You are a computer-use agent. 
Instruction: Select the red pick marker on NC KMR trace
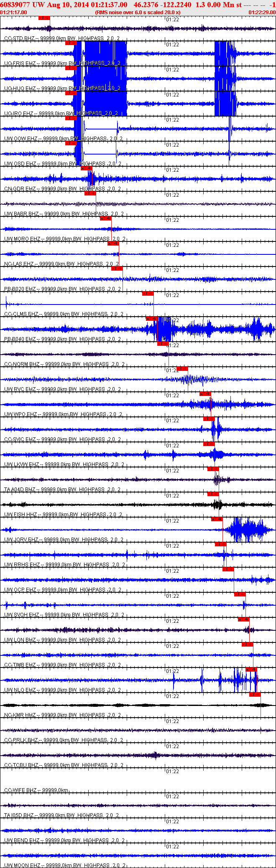255,695
